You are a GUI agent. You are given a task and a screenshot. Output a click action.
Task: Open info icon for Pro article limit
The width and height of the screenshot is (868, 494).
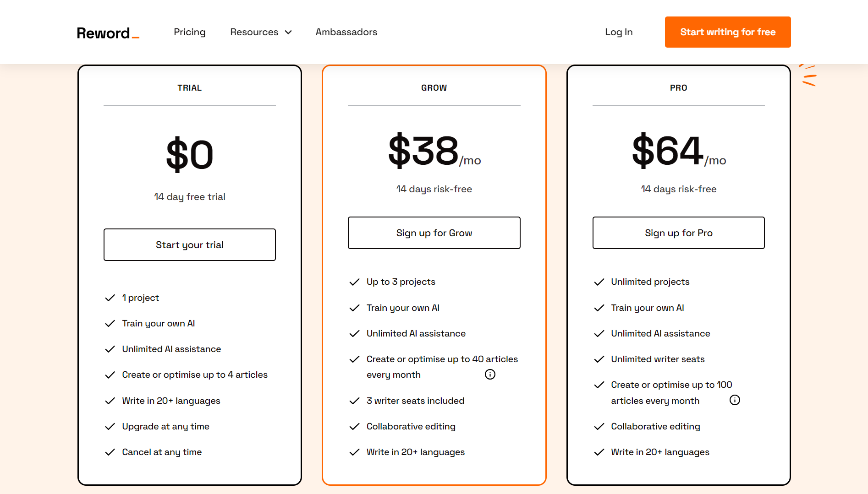click(x=735, y=400)
